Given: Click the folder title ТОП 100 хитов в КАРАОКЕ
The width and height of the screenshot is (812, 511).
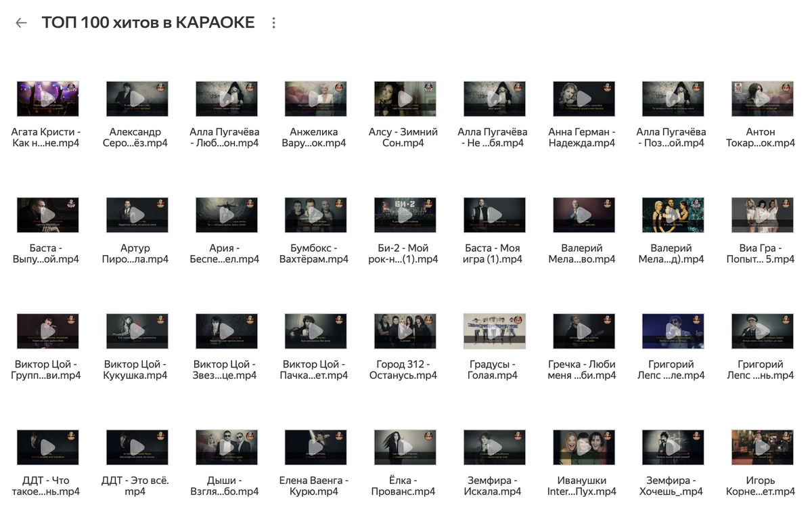Looking at the screenshot, I should pyautogui.click(x=148, y=22).
